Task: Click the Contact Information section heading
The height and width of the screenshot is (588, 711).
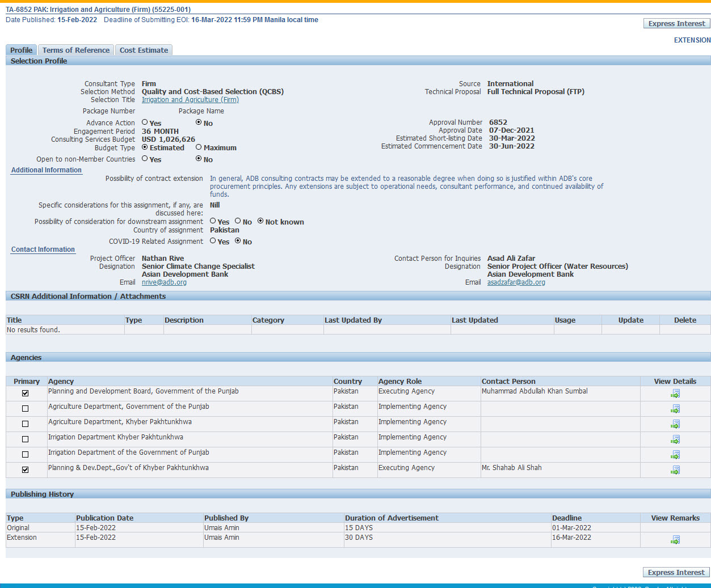Action: 43,249
